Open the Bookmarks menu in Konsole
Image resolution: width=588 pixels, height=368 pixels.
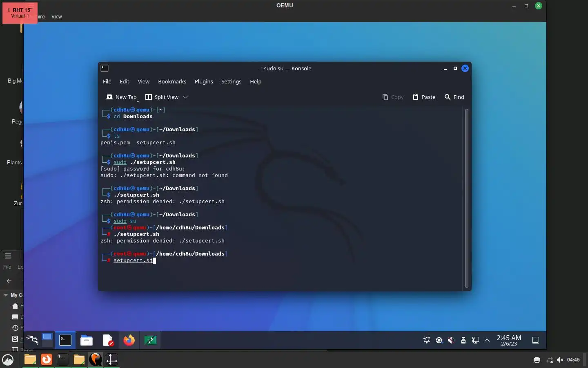[172, 81]
